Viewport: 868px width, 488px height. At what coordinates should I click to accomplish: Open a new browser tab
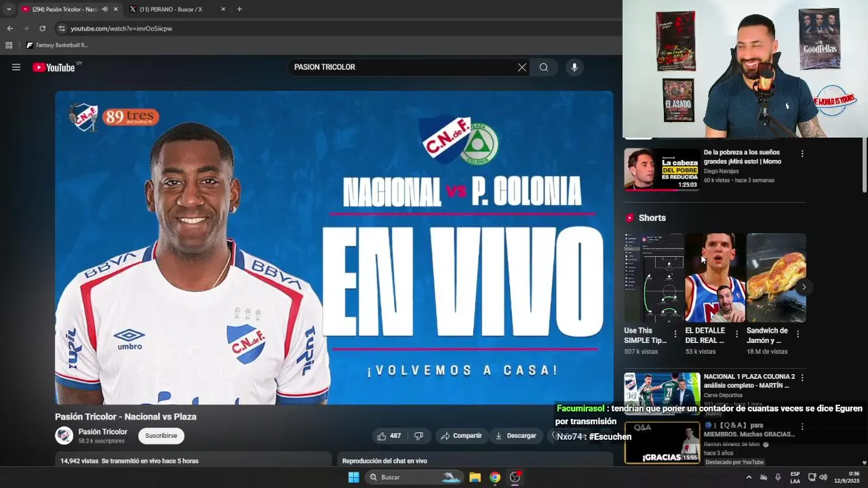239,9
